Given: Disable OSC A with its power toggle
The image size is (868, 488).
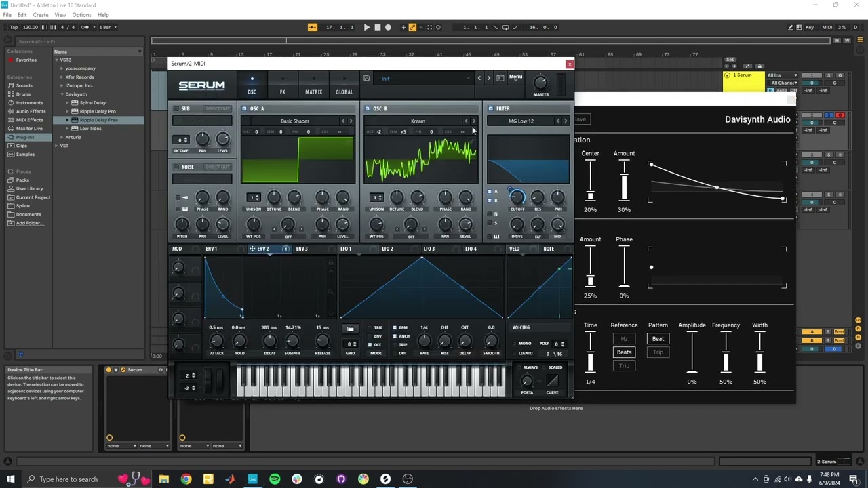Looking at the screenshot, I should click(x=244, y=108).
